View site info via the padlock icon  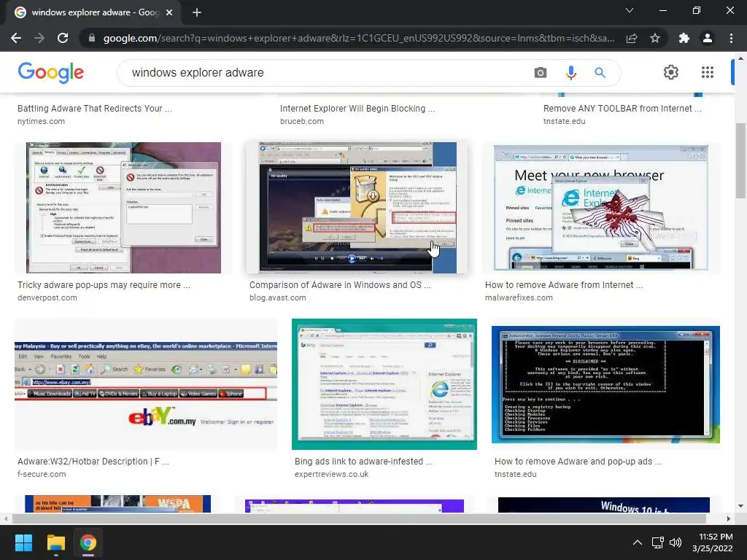pyautogui.click(x=92, y=38)
